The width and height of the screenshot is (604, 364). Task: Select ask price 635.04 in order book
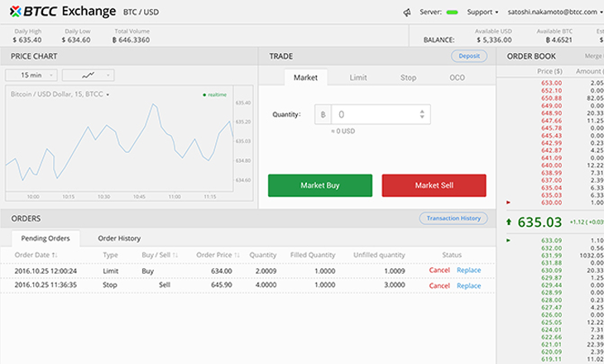point(551,188)
